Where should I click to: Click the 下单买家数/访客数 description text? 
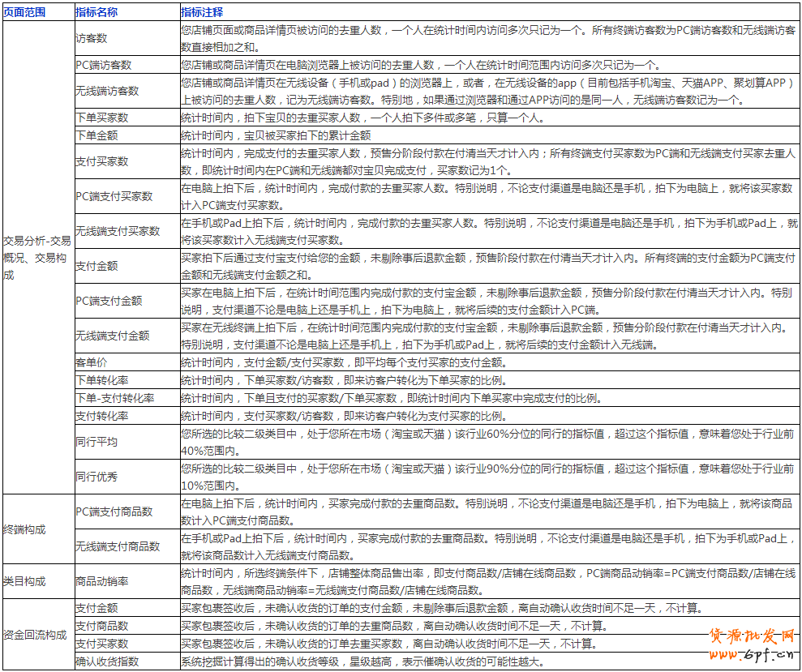[x=345, y=380]
